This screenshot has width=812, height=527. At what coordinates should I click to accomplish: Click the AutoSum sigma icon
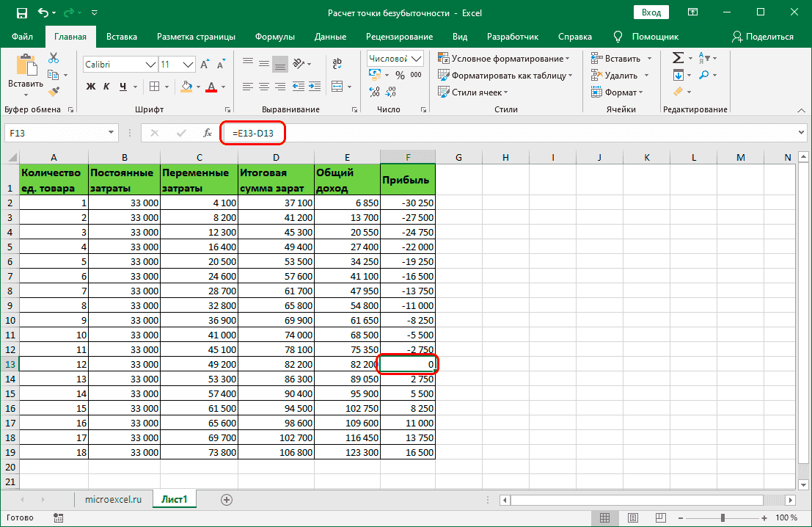(x=678, y=58)
